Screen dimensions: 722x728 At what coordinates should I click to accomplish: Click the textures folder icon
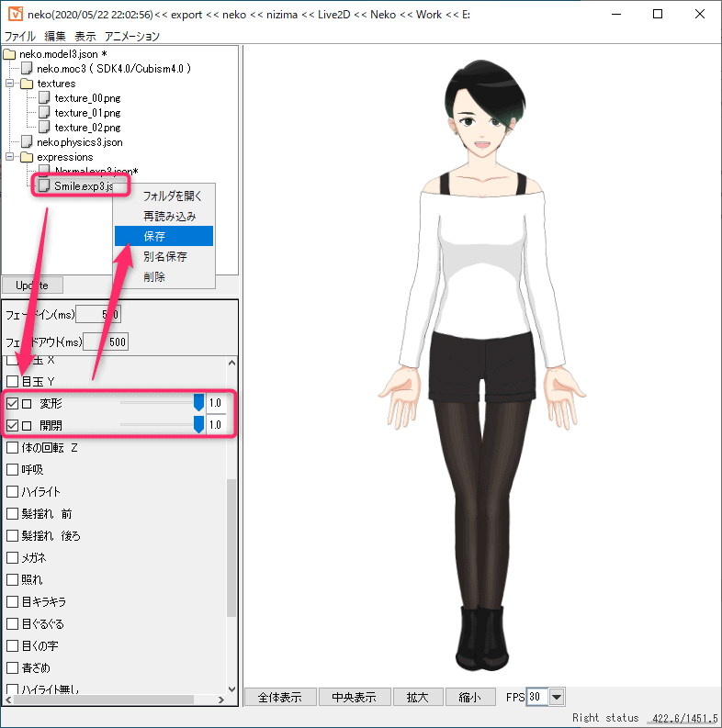click(x=27, y=84)
